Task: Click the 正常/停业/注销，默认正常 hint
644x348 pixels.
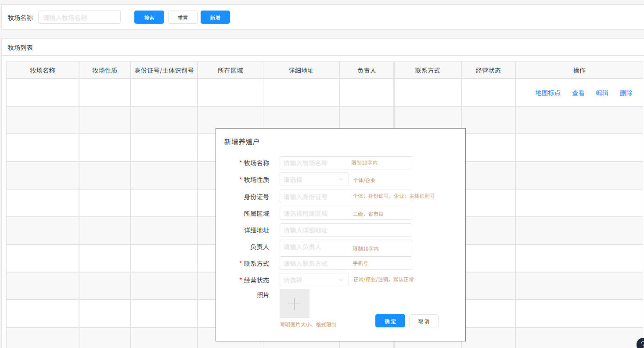Action: click(384, 279)
